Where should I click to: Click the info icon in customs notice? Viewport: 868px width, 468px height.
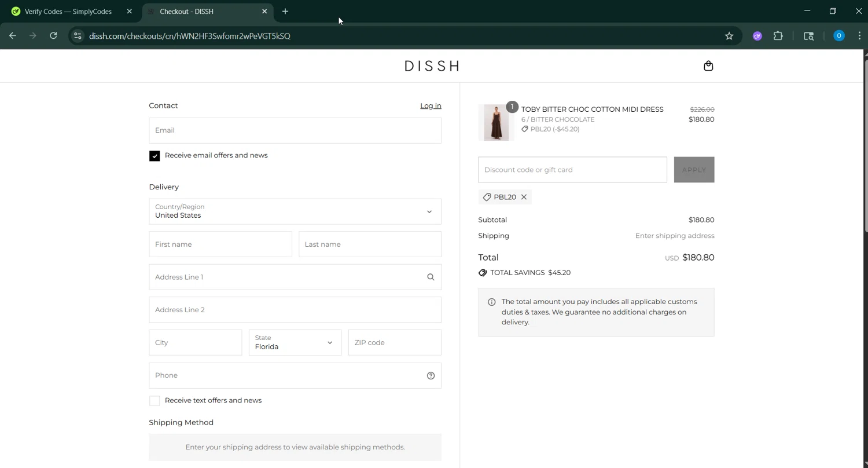pyautogui.click(x=491, y=302)
